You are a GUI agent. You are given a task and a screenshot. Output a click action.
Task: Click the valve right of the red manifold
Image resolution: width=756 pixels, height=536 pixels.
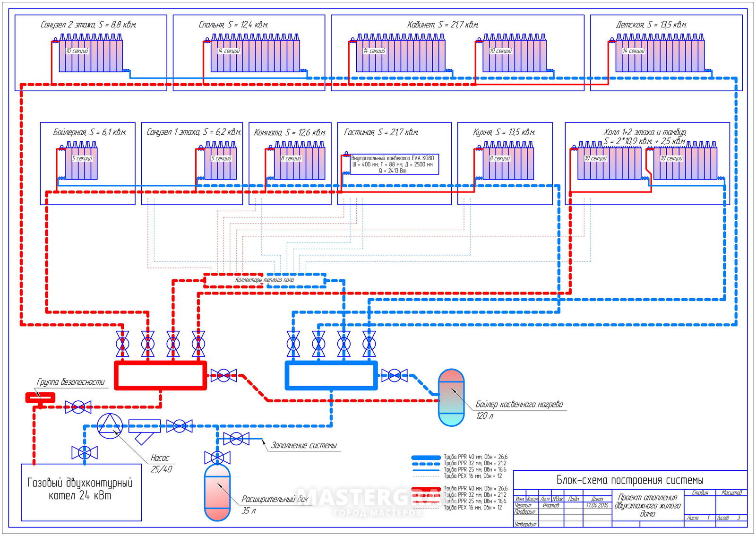(x=223, y=376)
